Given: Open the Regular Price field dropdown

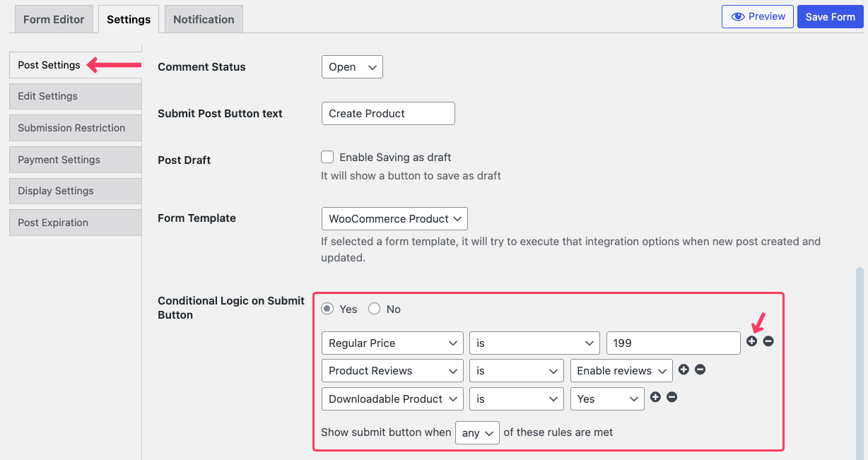Looking at the screenshot, I should tap(392, 343).
